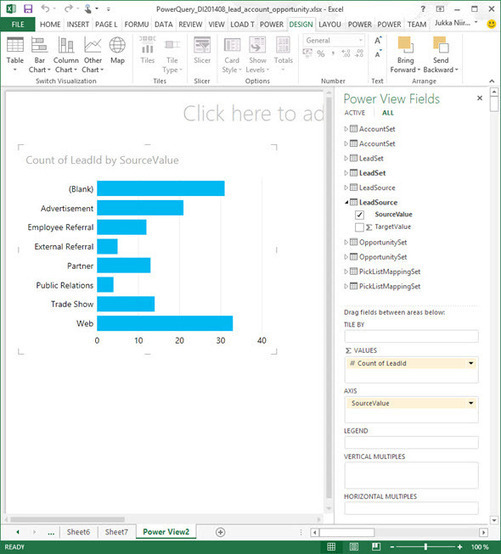Open the Sheet6 worksheet tab

tap(78, 532)
